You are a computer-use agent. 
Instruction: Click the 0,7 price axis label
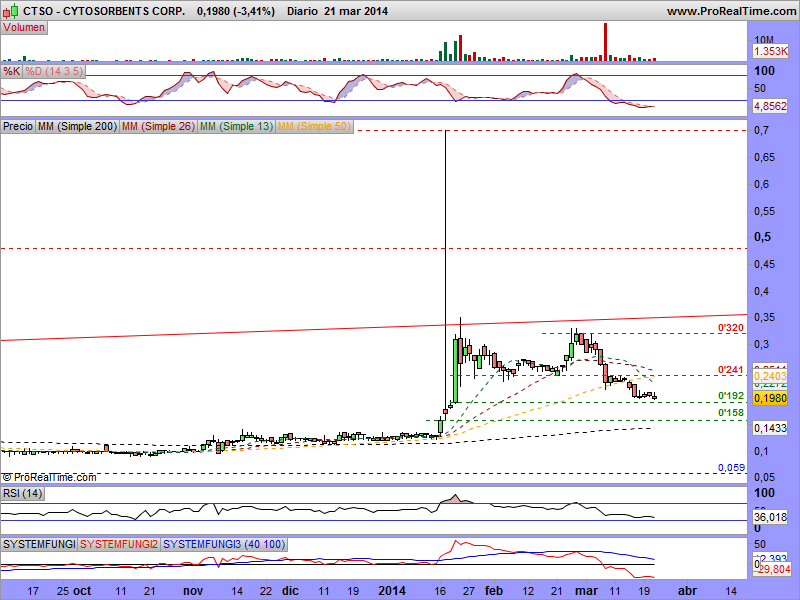[x=761, y=131]
